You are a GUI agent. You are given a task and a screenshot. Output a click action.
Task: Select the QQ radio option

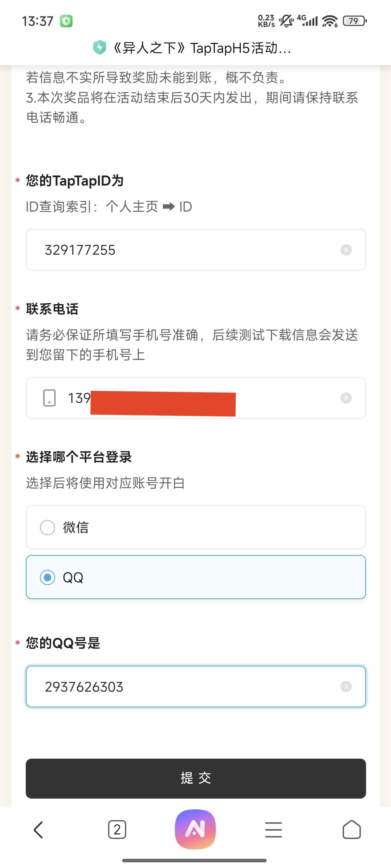196,577
